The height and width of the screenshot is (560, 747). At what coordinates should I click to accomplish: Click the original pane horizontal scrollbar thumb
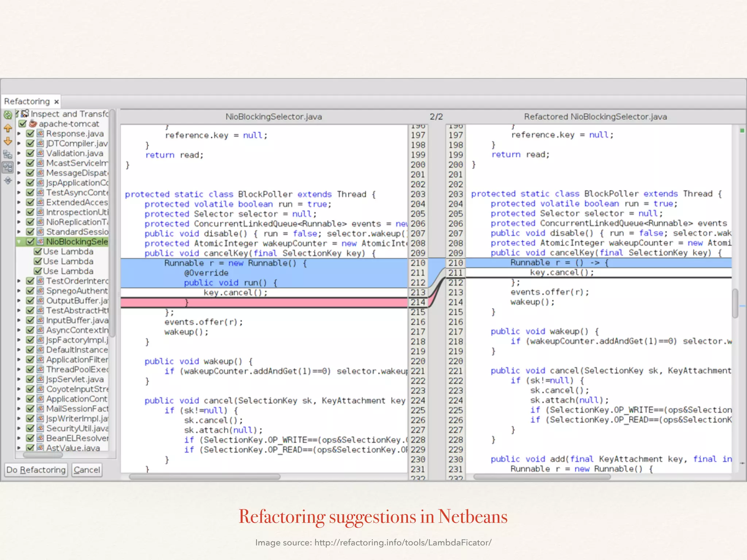[205, 477]
